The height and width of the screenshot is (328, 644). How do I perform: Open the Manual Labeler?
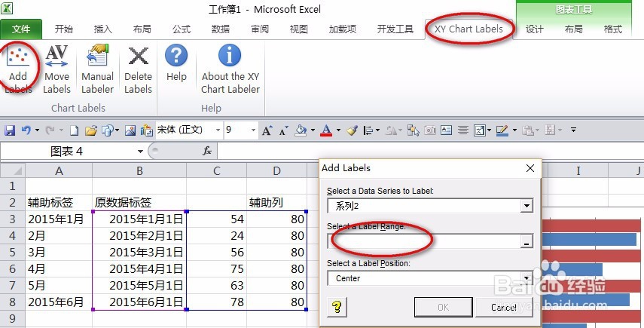97,69
